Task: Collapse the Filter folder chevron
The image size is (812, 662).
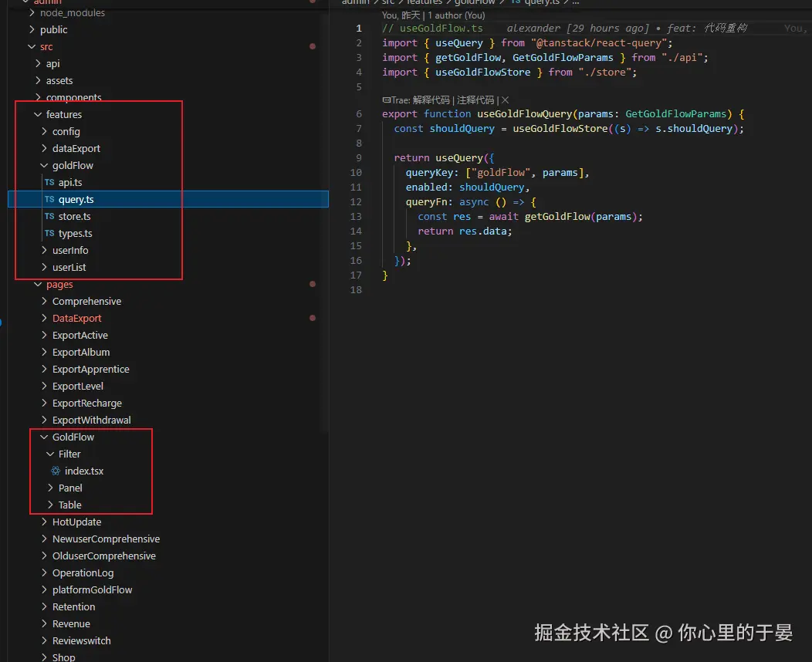Action: [51, 454]
